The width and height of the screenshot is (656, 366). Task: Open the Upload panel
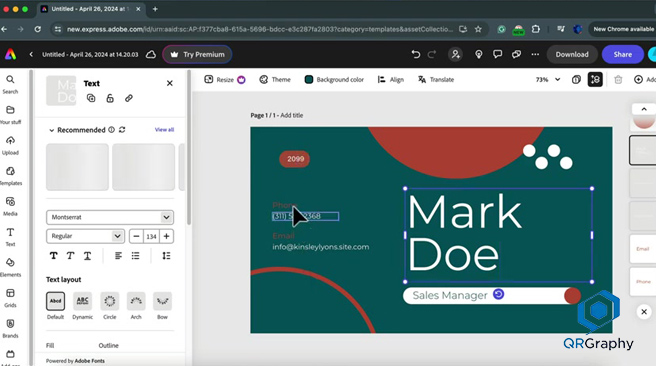coord(10,145)
